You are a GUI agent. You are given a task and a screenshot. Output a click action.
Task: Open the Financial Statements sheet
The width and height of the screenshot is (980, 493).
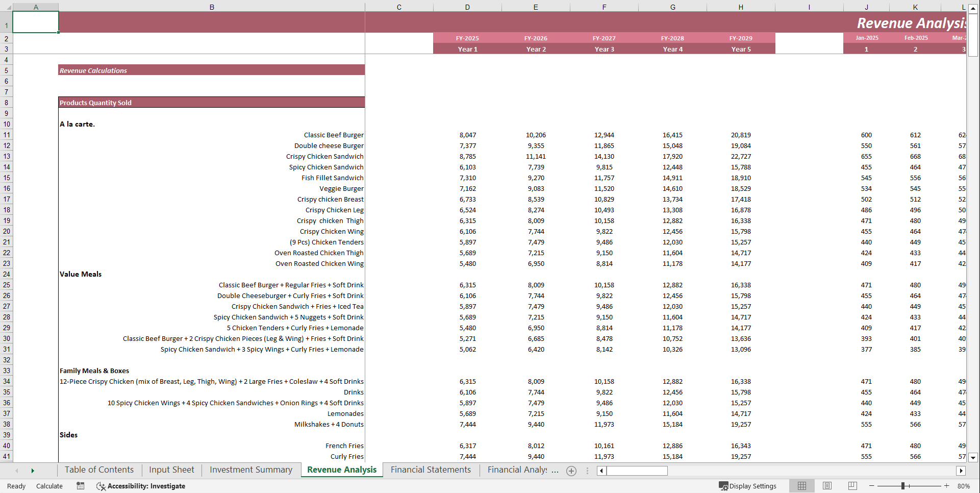pyautogui.click(x=430, y=470)
